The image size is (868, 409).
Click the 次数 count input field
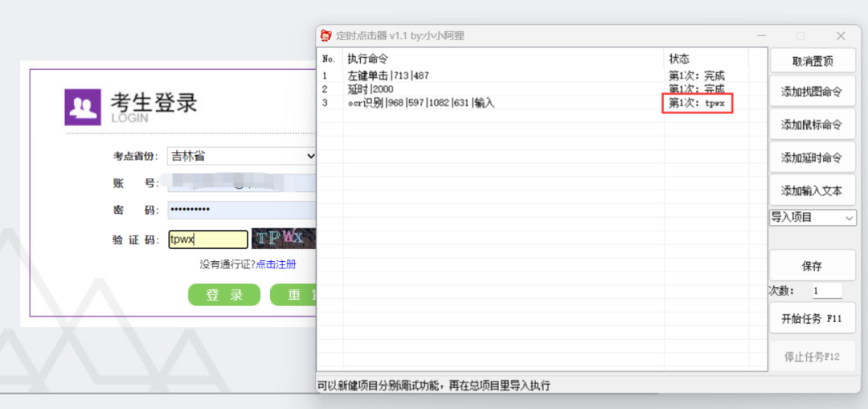[826, 291]
